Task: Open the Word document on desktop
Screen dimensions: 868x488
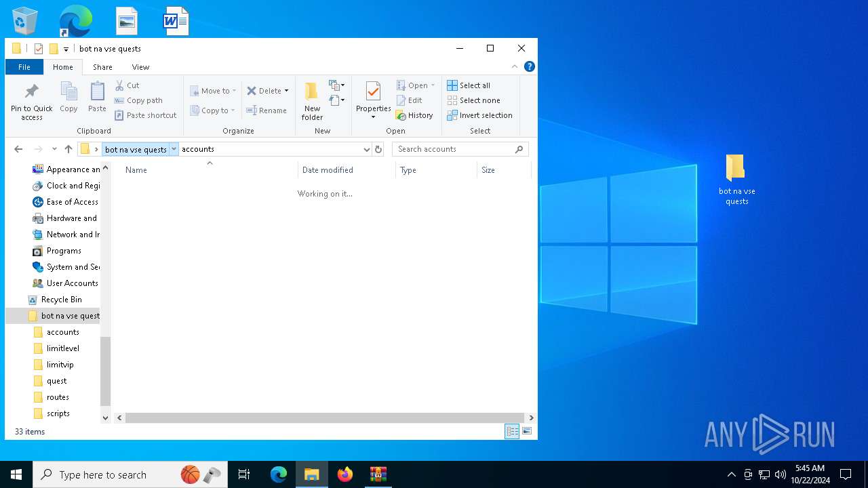Action: pos(176,21)
